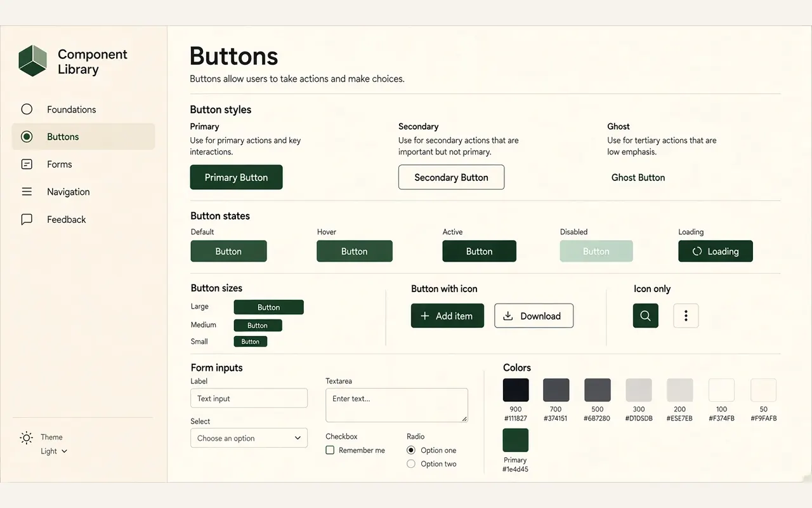Click the sun Theme icon

pos(26,438)
